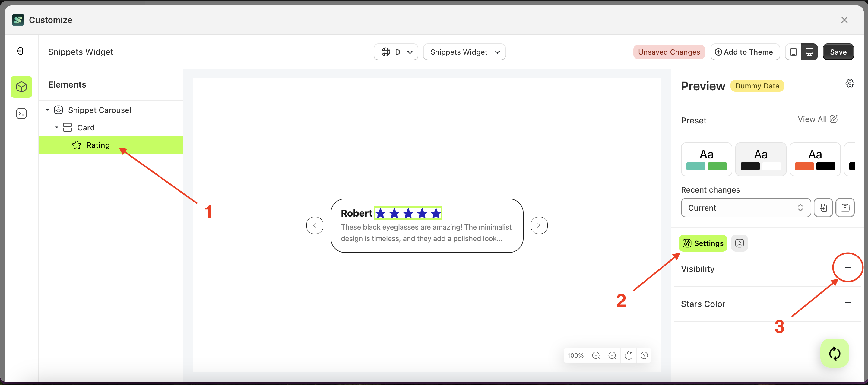This screenshot has height=385, width=868.
Task: Select the Rating element in tree
Action: tap(98, 145)
